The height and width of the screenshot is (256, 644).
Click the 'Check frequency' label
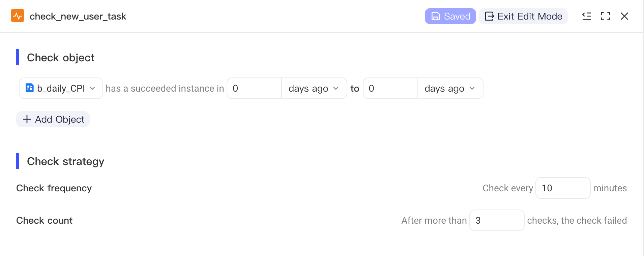click(54, 188)
